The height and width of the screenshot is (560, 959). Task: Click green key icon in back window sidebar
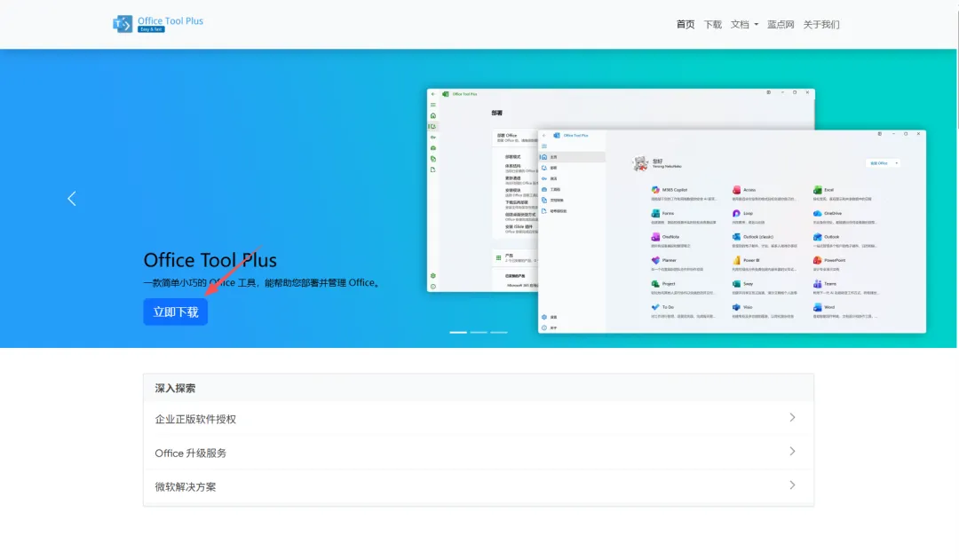433,137
